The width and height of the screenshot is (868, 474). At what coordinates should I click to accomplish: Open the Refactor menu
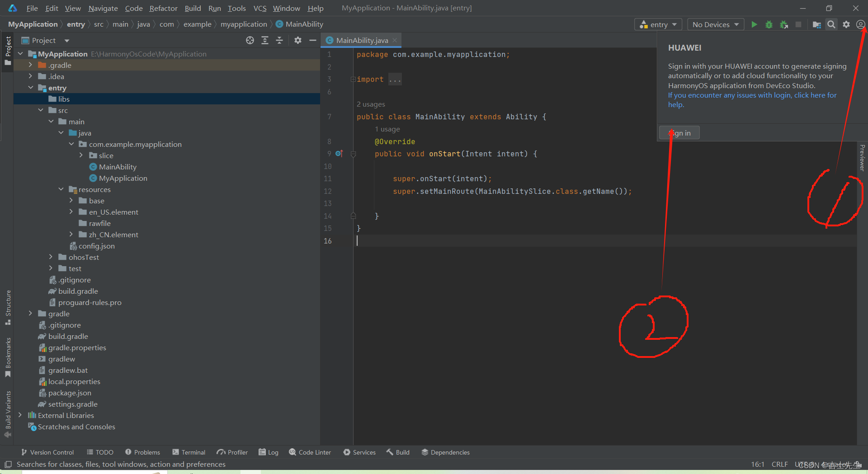(x=164, y=8)
